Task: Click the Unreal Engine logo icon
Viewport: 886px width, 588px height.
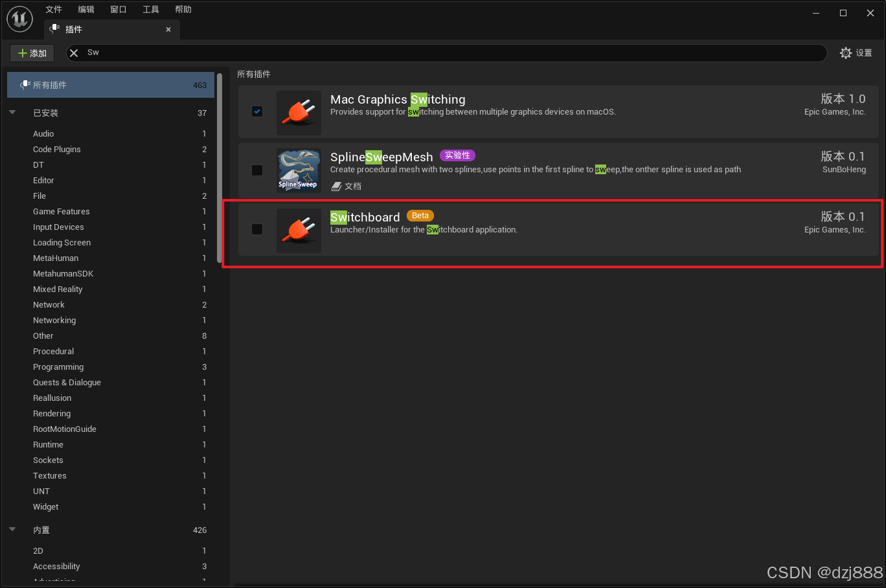Action: click(19, 19)
